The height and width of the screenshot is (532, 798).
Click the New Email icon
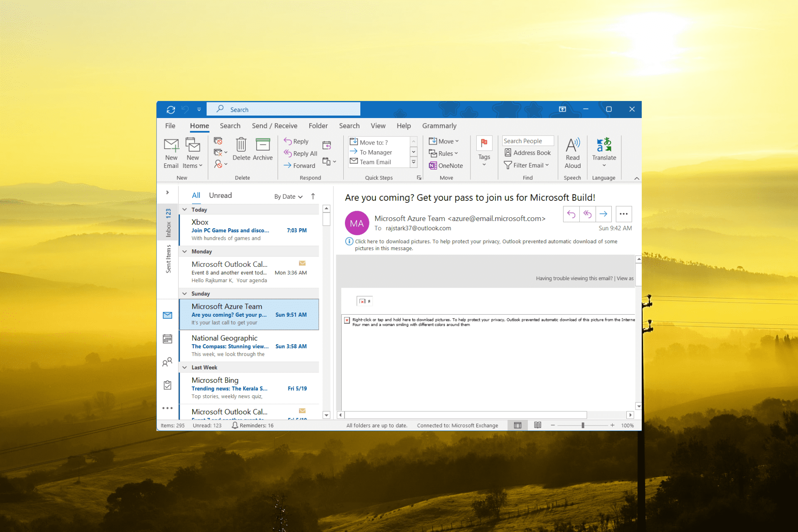[171, 145]
